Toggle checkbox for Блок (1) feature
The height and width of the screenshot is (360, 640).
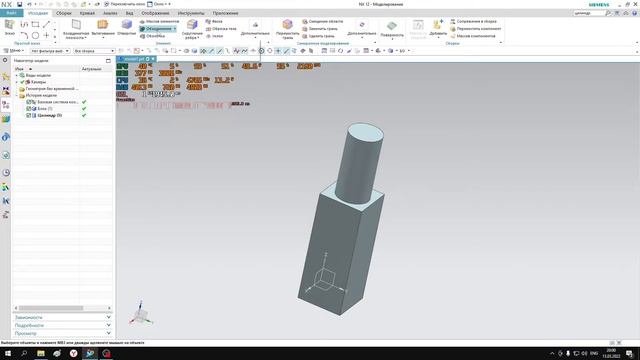(x=29, y=109)
